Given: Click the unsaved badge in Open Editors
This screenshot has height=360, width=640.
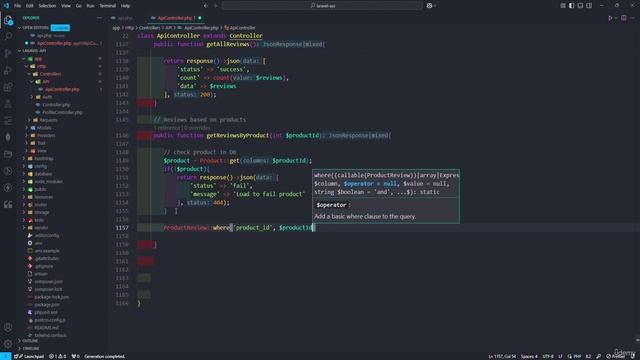Looking at the screenshot, I should 60,28.
